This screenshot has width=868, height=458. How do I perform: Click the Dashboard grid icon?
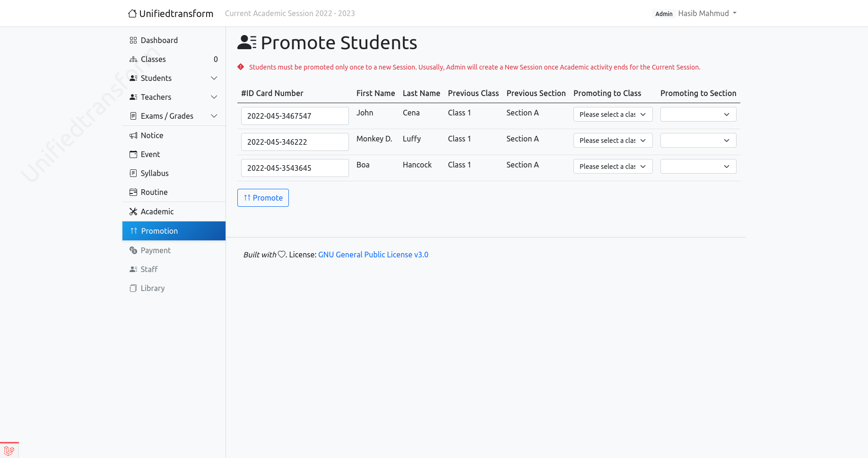[133, 40]
